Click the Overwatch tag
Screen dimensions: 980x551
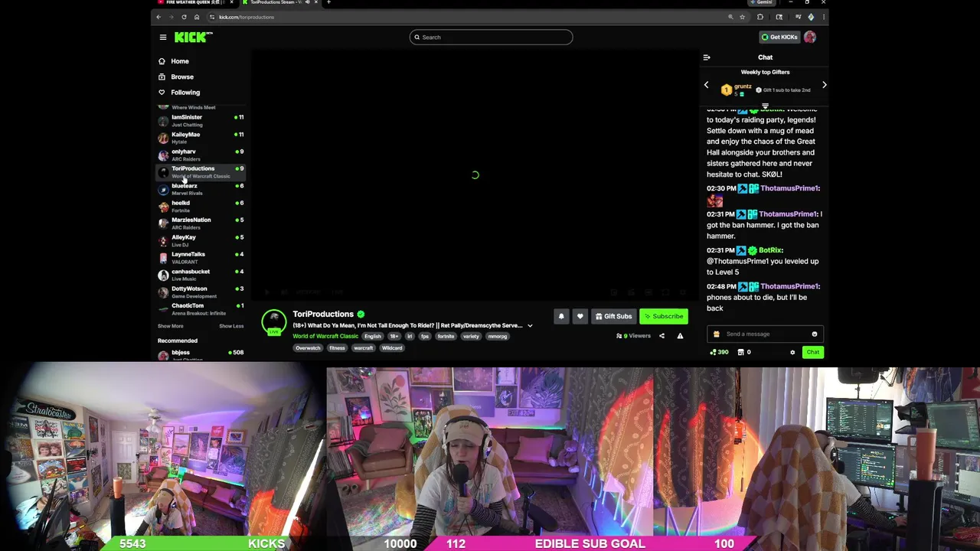(308, 348)
